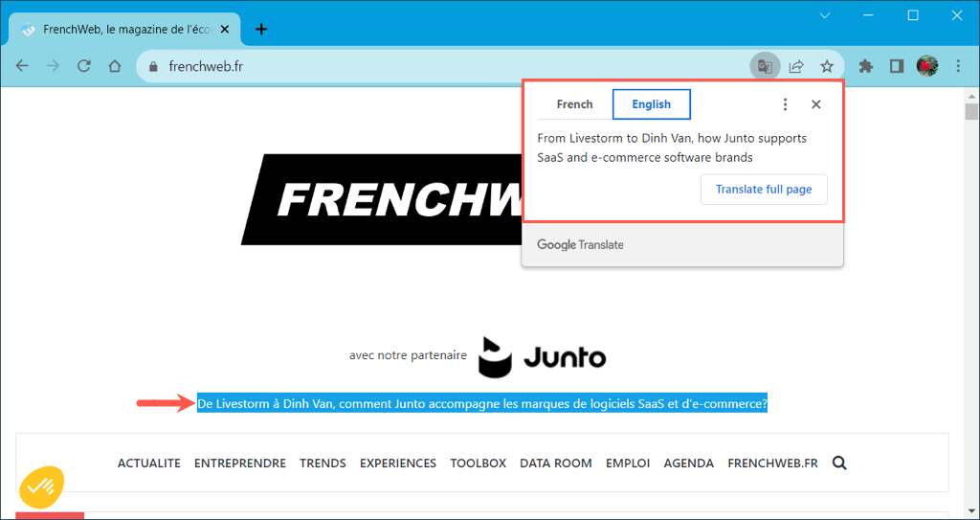Image resolution: width=980 pixels, height=520 pixels.
Task: Toggle the browser side panel icon
Action: click(897, 66)
